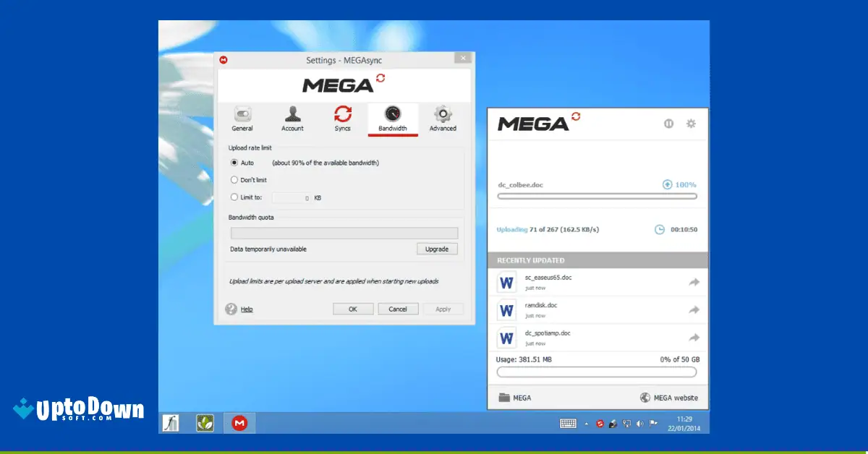Switch to the Bandwidth tab
Viewport: 868px width, 454px height.
(x=392, y=119)
